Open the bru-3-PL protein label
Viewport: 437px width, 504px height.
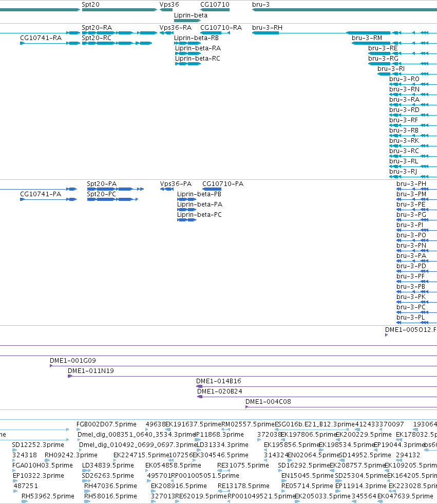[411, 318]
